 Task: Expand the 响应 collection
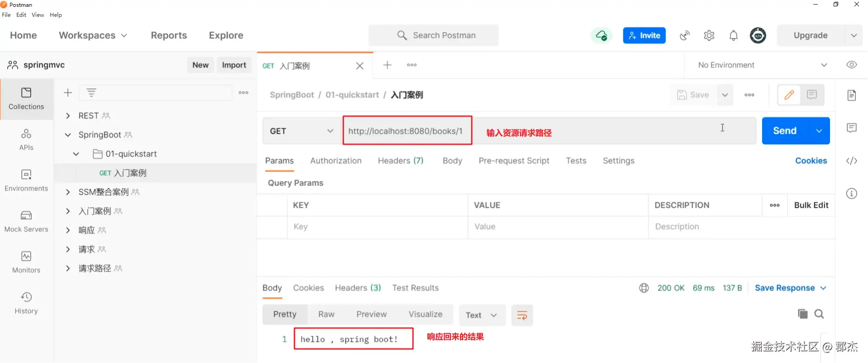tap(68, 230)
